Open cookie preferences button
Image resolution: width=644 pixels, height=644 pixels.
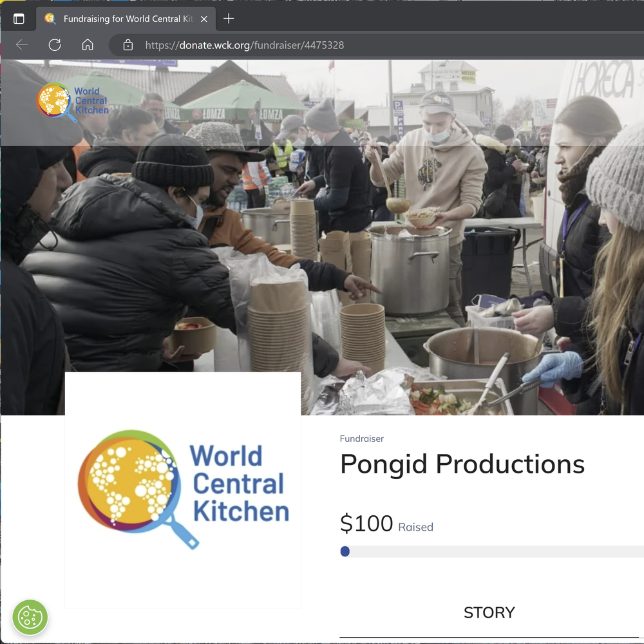(30, 618)
